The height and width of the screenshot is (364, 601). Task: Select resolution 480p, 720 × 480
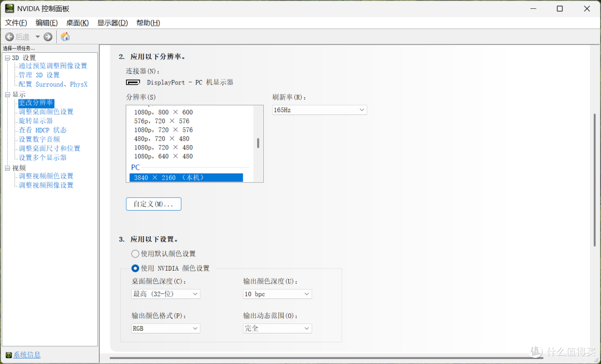click(162, 138)
